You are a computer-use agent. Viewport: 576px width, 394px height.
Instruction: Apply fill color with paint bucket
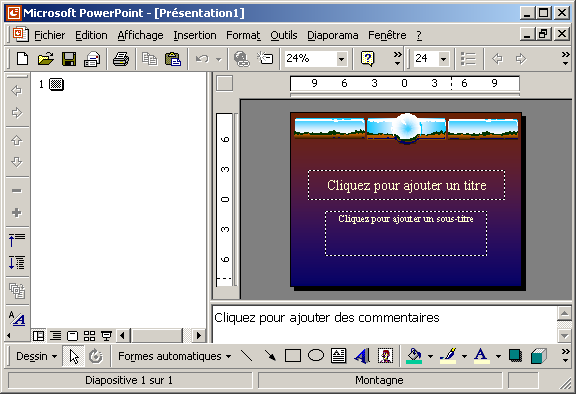click(414, 356)
